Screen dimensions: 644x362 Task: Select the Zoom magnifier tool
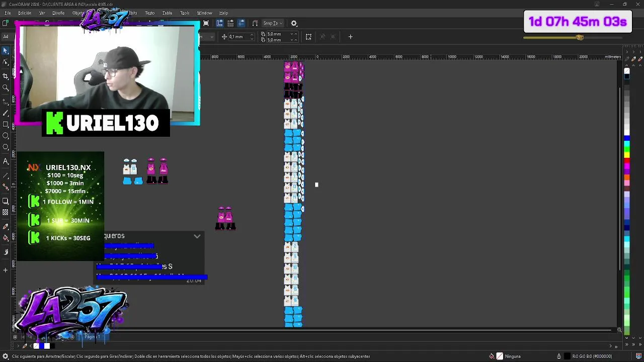pos(6,88)
